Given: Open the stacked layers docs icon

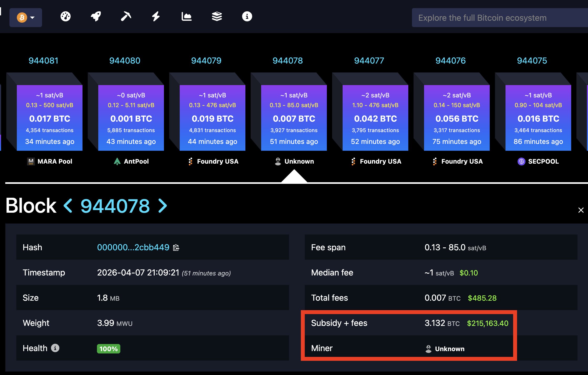Looking at the screenshot, I should point(217,17).
